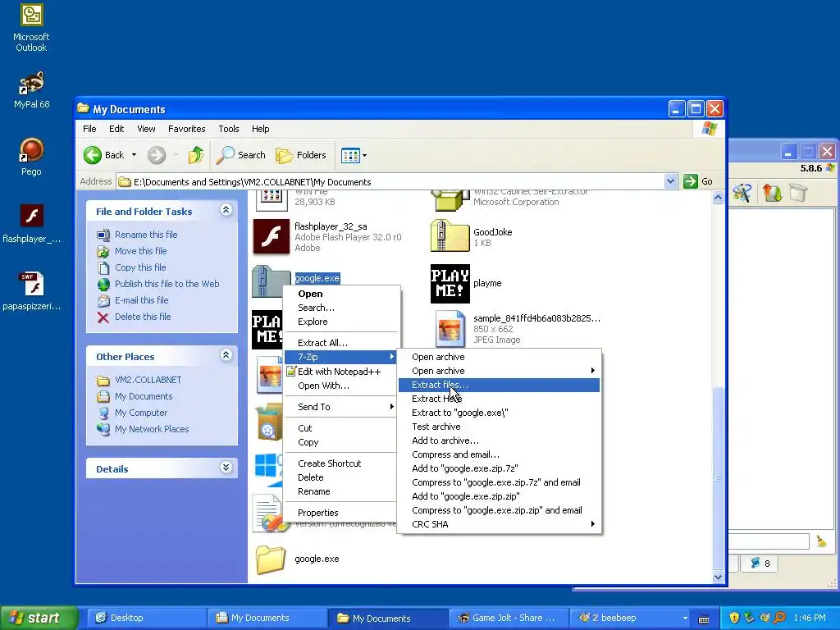Open the File menu
The width and height of the screenshot is (840, 630).
89,129
